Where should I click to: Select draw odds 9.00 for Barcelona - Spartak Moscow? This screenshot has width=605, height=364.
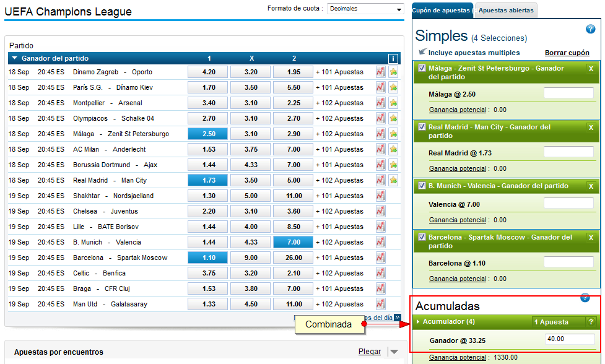[x=250, y=258]
